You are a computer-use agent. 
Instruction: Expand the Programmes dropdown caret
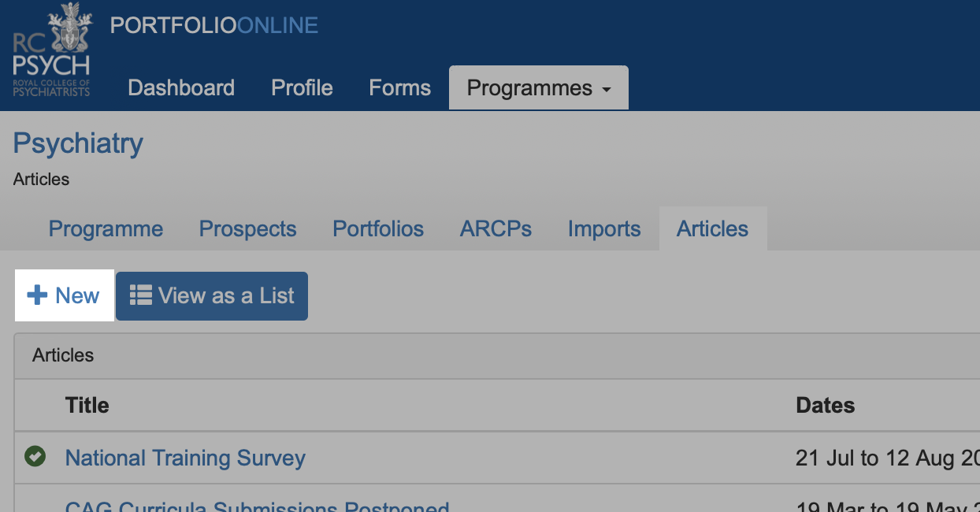coord(606,90)
